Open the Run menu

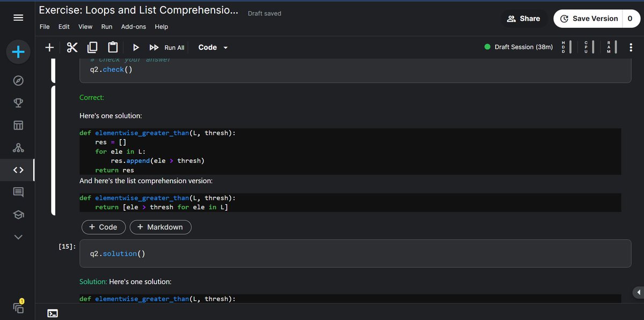[x=107, y=26]
